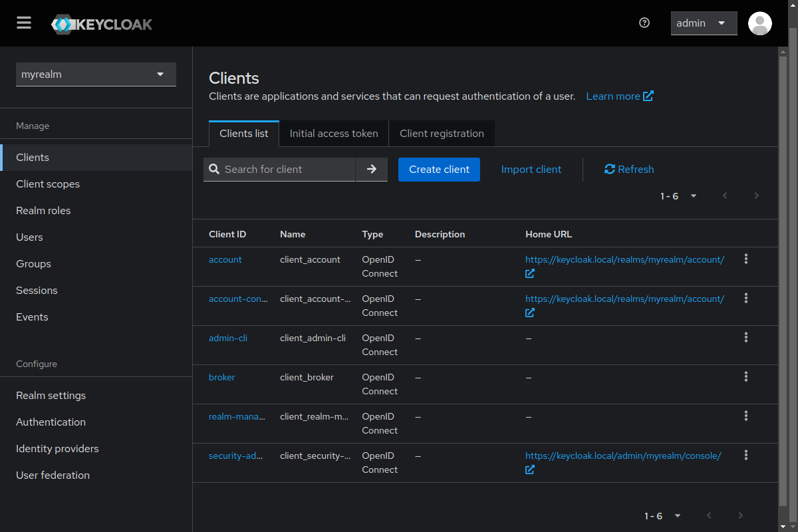
Task: Click the user avatar icon
Action: click(x=759, y=23)
